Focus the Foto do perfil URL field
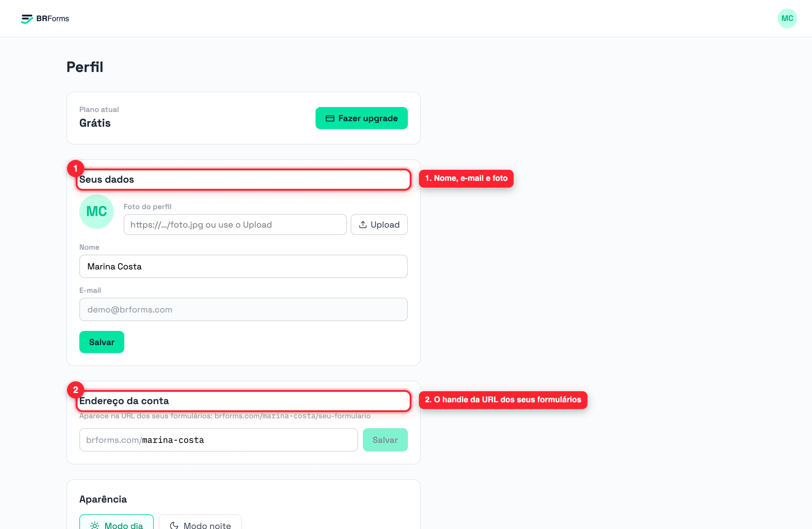 (235, 225)
